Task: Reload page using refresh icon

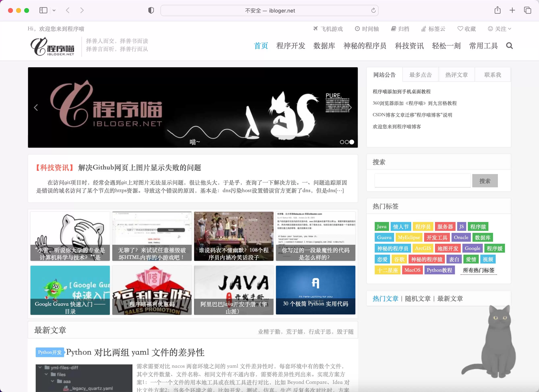Action: tap(373, 10)
